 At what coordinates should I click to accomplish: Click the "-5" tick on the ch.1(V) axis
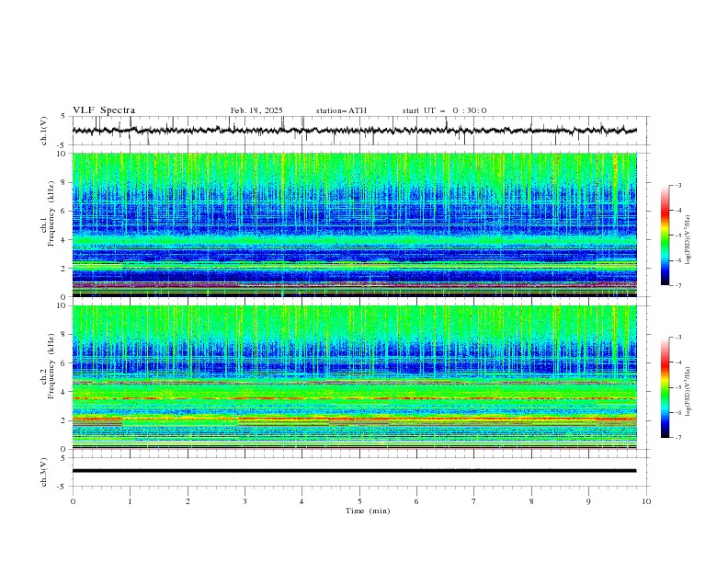click(62, 145)
